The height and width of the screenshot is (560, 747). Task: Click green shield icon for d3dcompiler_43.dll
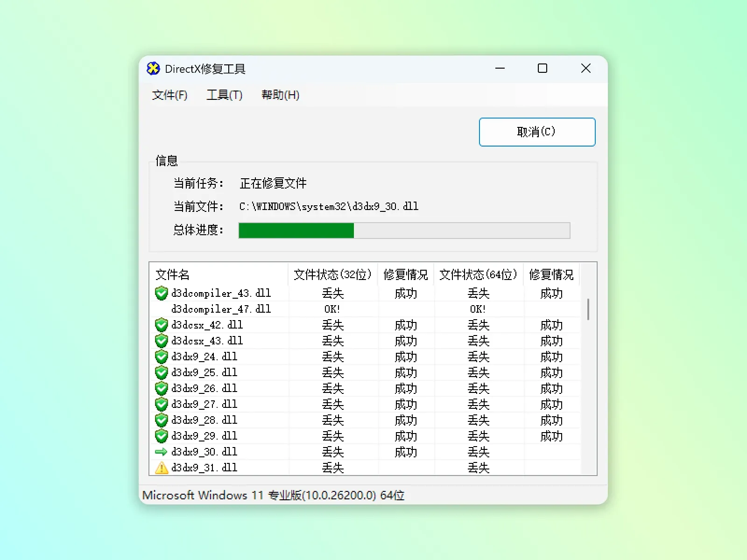pyautogui.click(x=162, y=293)
